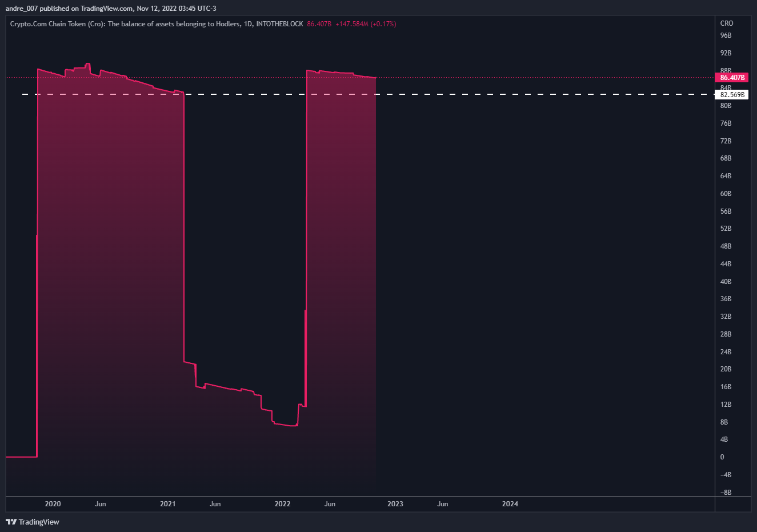Click the 68B tick on price axis

pyautogui.click(x=726, y=158)
